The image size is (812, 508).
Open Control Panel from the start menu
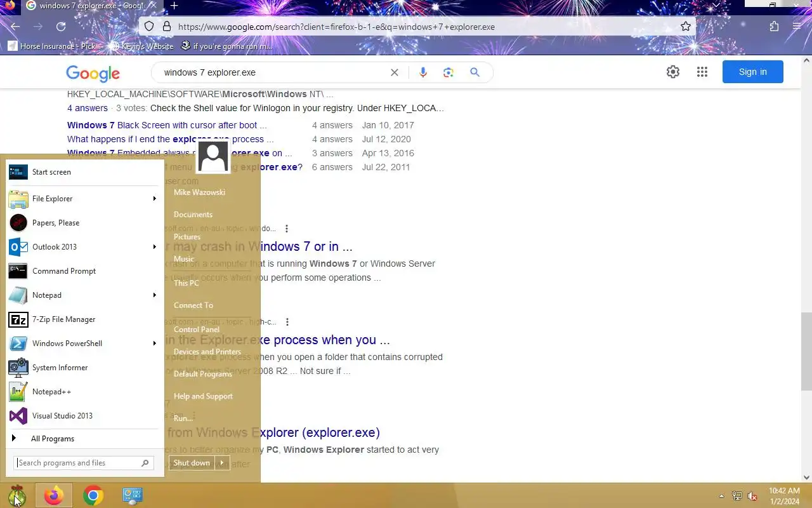pos(197,330)
